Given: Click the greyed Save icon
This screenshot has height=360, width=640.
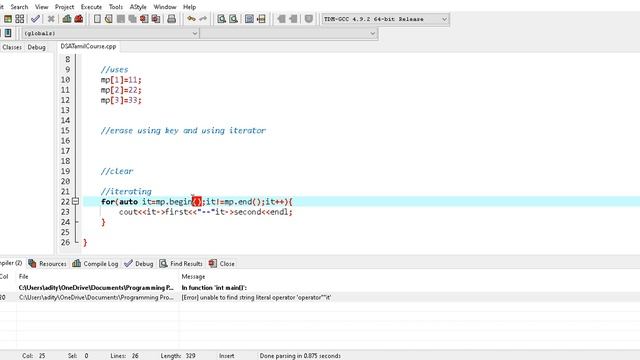Looking at the screenshot, I should [121, 19].
